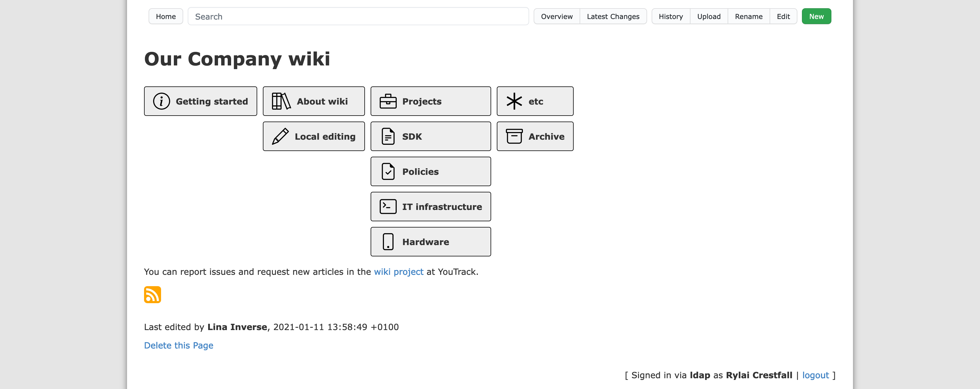Navigate to About wiki section
This screenshot has height=389, width=980.
(312, 101)
